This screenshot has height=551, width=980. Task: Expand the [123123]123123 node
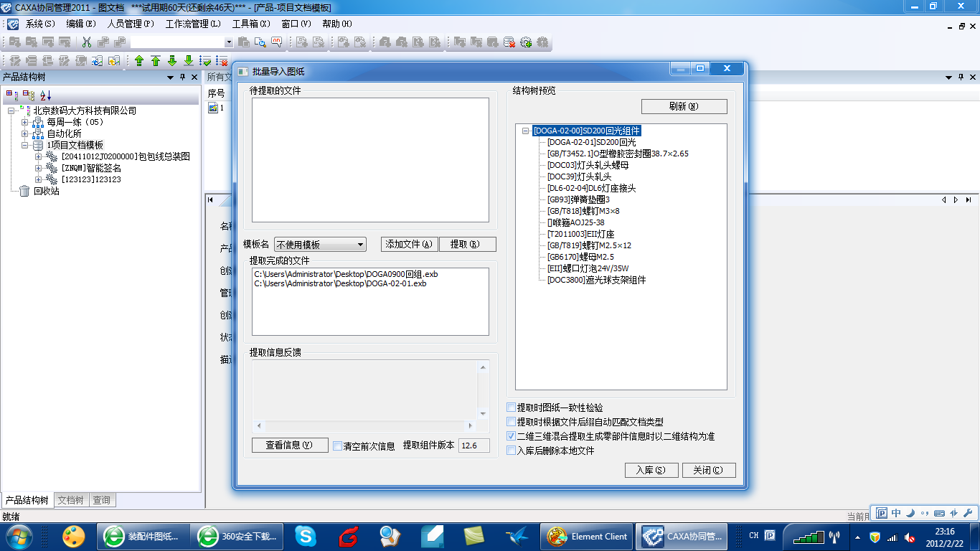pos(39,179)
